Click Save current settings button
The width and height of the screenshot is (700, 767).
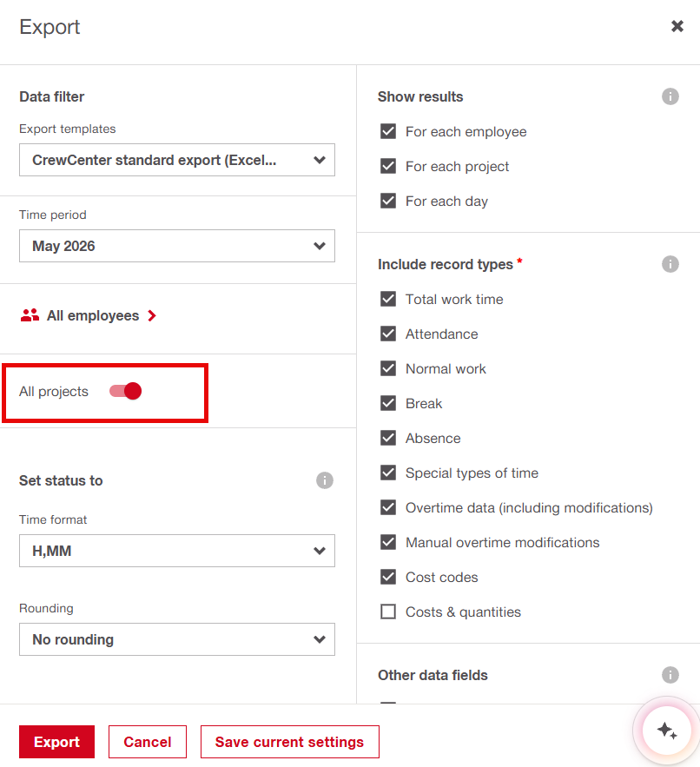(289, 742)
